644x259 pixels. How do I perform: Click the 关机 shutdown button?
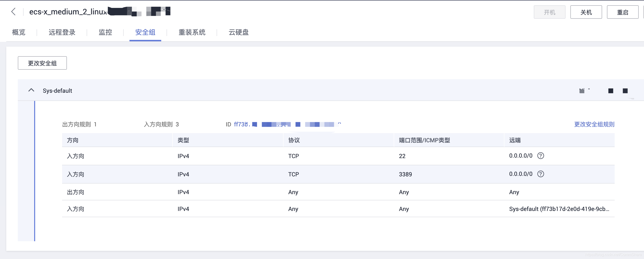pyautogui.click(x=586, y=12)
